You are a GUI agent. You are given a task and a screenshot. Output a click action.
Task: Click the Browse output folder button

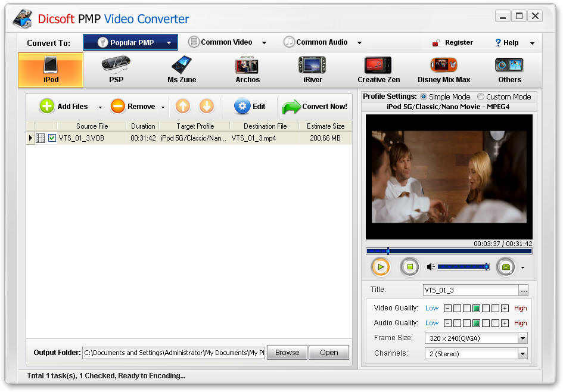point(287,353)
